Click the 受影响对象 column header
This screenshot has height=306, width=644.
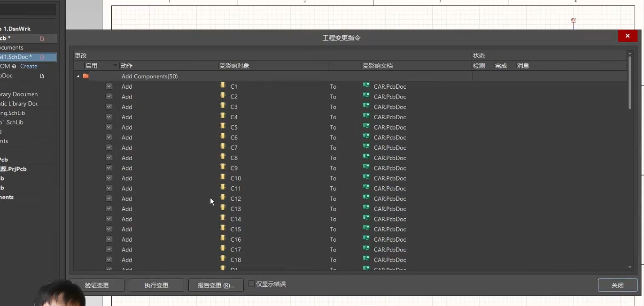[x=234, y=66]
